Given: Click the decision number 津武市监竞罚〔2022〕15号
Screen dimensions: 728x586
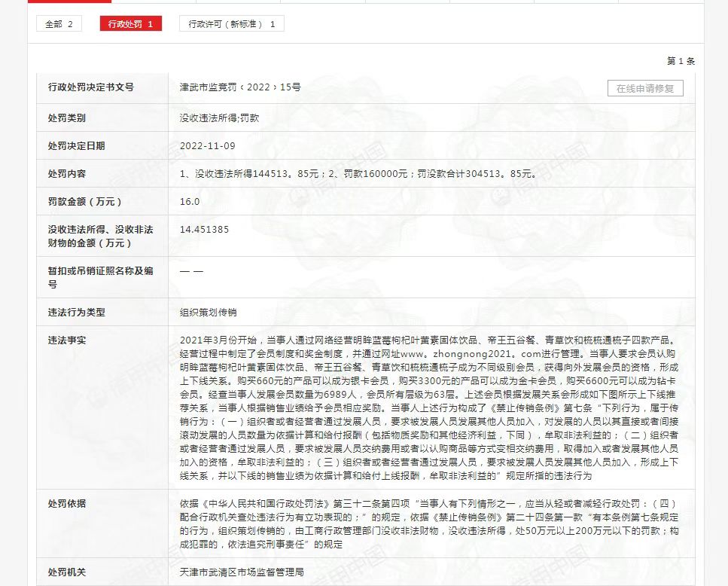Looking at the screenshot, I should (240, 87).
